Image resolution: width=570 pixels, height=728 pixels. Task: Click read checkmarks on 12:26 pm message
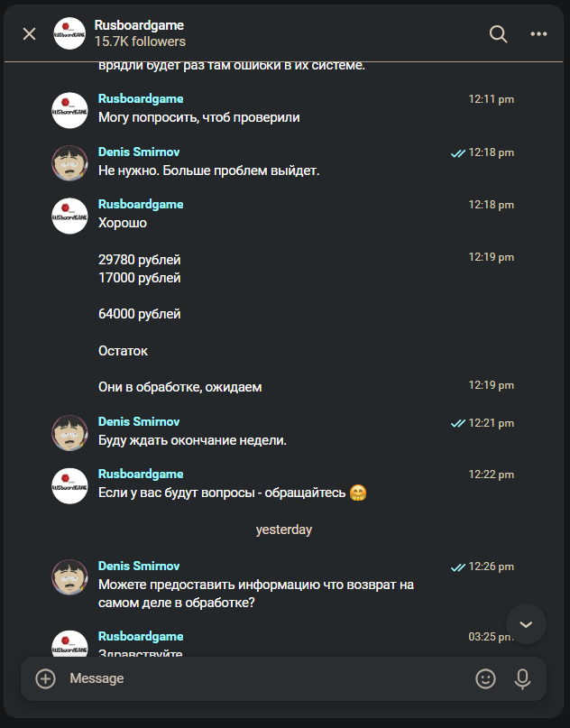click(458, 567)
